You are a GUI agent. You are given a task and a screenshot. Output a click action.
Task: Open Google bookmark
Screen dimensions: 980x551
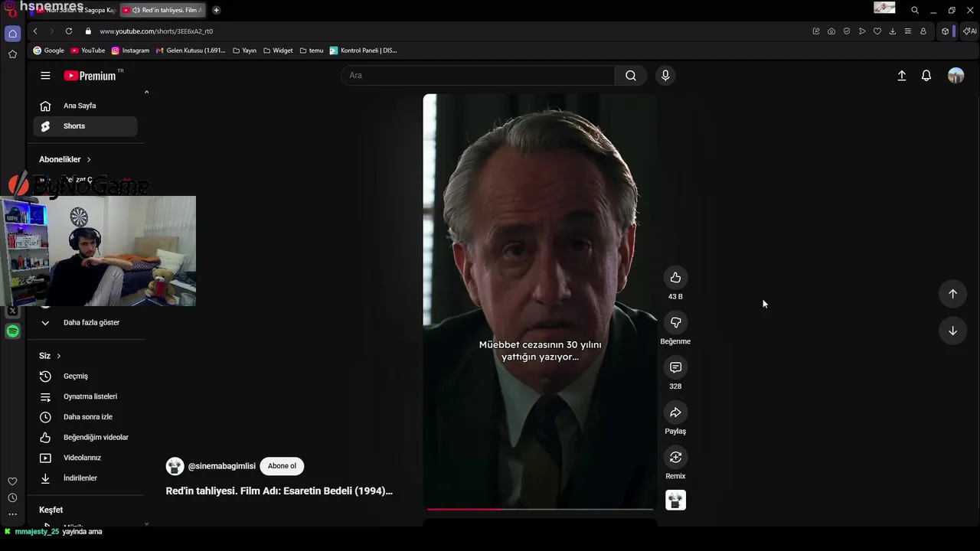click(x=49, y=51)
